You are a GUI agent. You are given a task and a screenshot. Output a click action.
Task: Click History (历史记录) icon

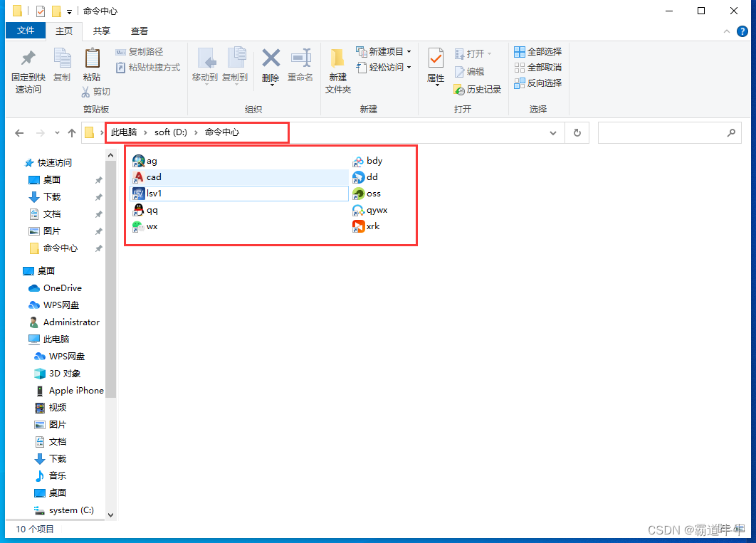coord(459,90)
